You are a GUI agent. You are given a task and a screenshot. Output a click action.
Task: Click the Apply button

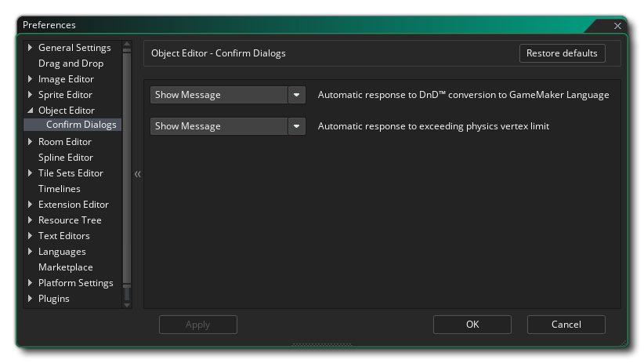(x=197, y=325)
